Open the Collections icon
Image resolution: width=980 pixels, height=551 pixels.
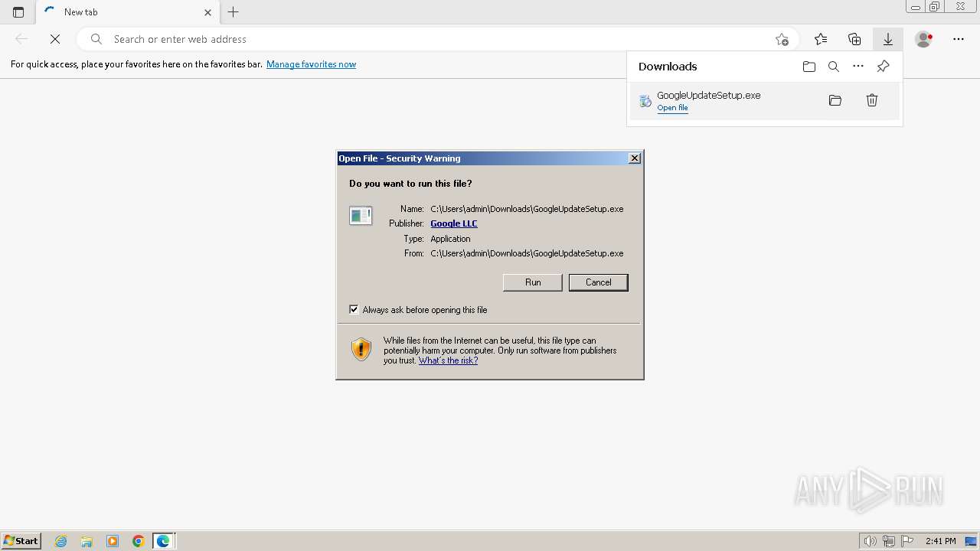[854, 39]
